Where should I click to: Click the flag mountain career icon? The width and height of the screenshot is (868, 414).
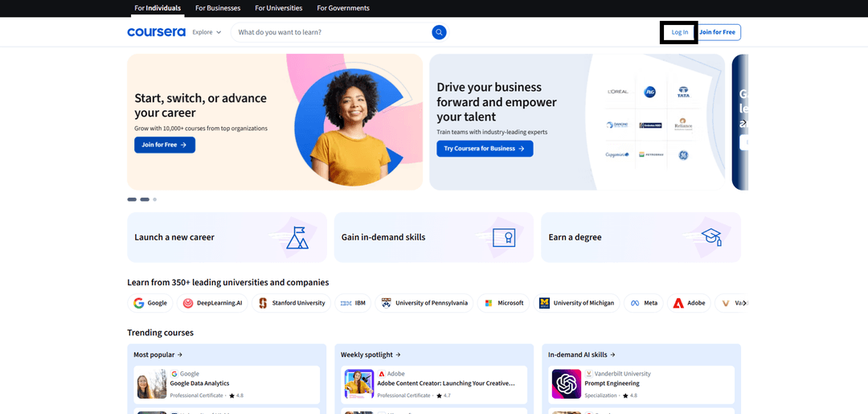click(x=297, y=237)
